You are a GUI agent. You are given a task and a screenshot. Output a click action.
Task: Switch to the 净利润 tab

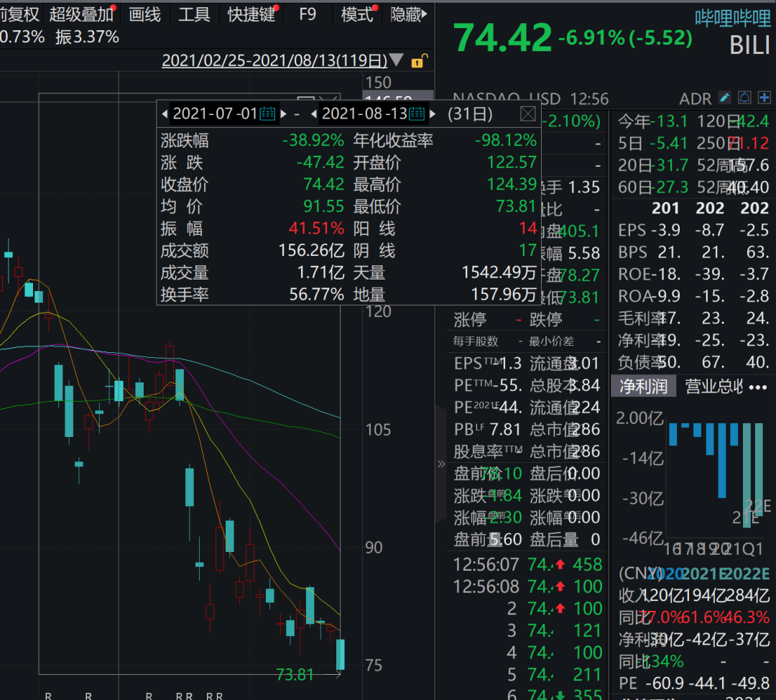tap(643, 387)
